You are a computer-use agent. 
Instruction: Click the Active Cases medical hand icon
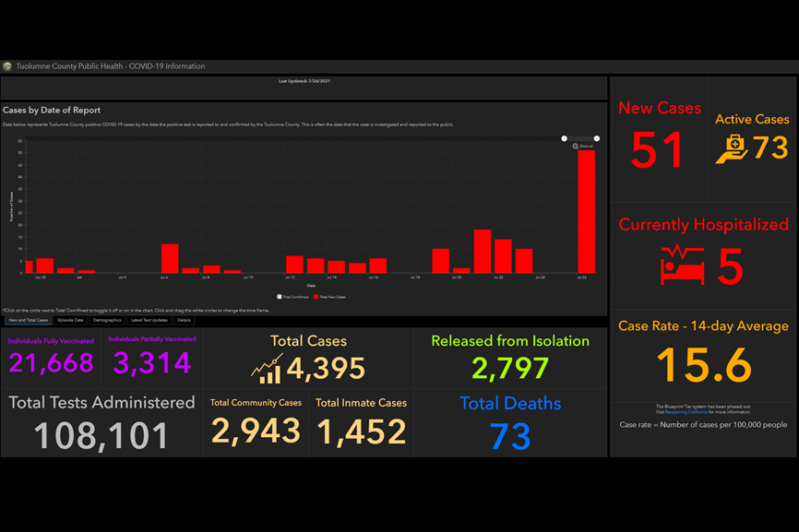(732, 148)
